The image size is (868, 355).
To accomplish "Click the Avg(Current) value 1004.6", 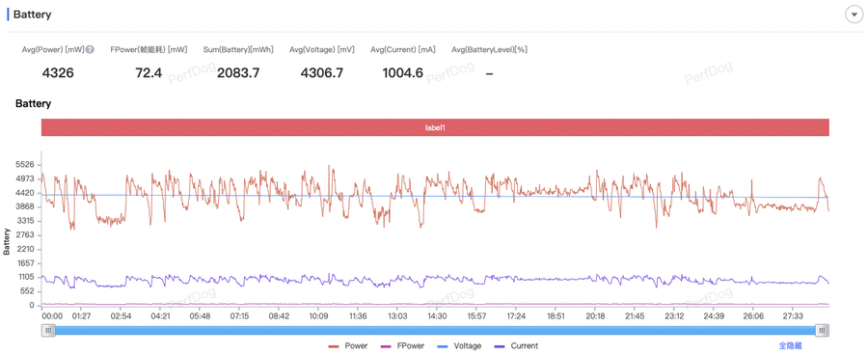I will coord(403,72).
